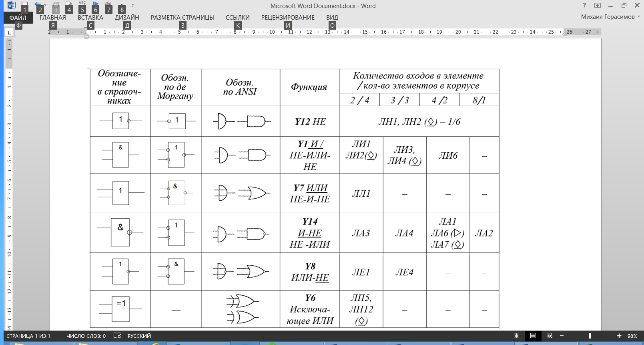This screenshot has width=644, height=345.
Task: Click the '8/1' column header cell
Action: (479, 100)
